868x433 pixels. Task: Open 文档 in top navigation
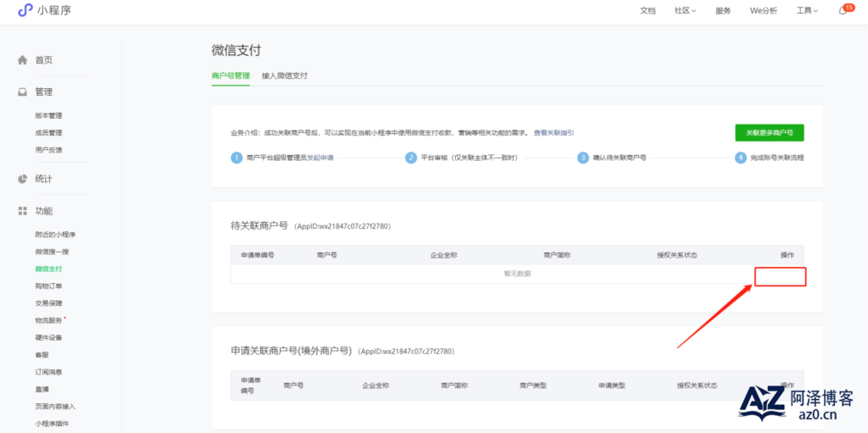click(648, 10)
